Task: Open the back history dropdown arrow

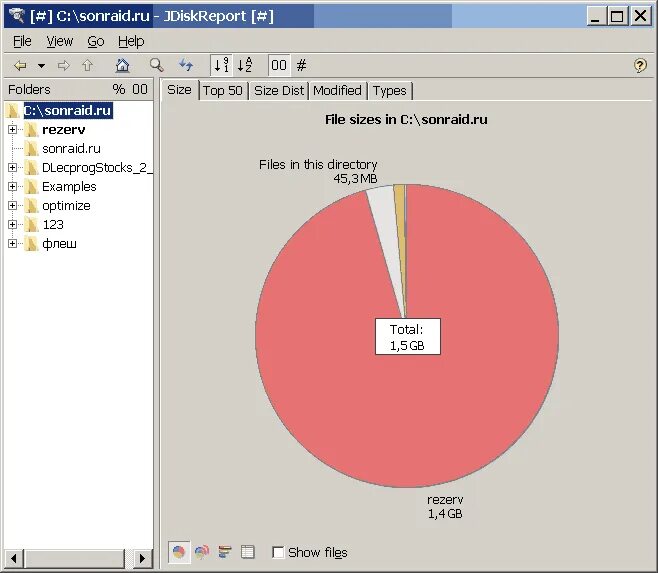Action: click(x=41, y=65)
